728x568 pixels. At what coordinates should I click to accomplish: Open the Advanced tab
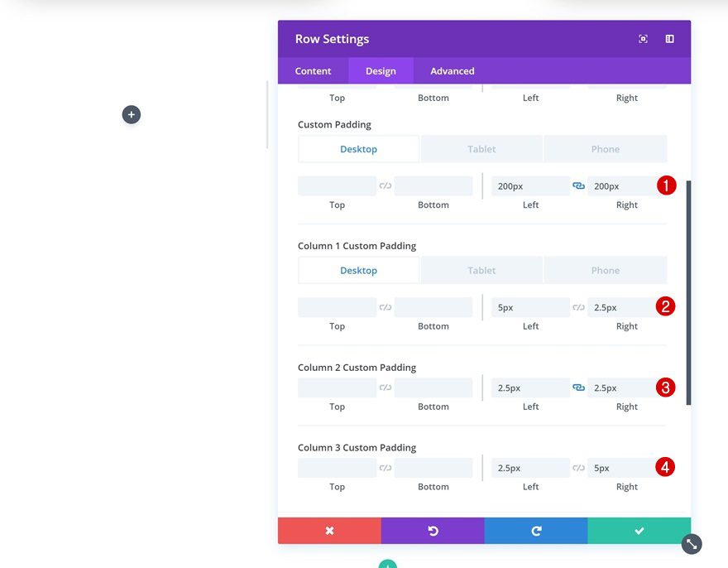[x=451, y=70]
